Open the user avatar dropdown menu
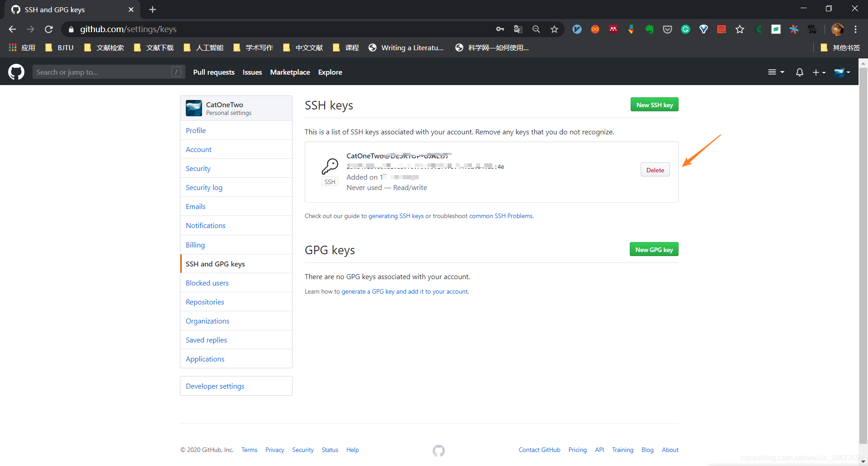 [x=842, y=72]
